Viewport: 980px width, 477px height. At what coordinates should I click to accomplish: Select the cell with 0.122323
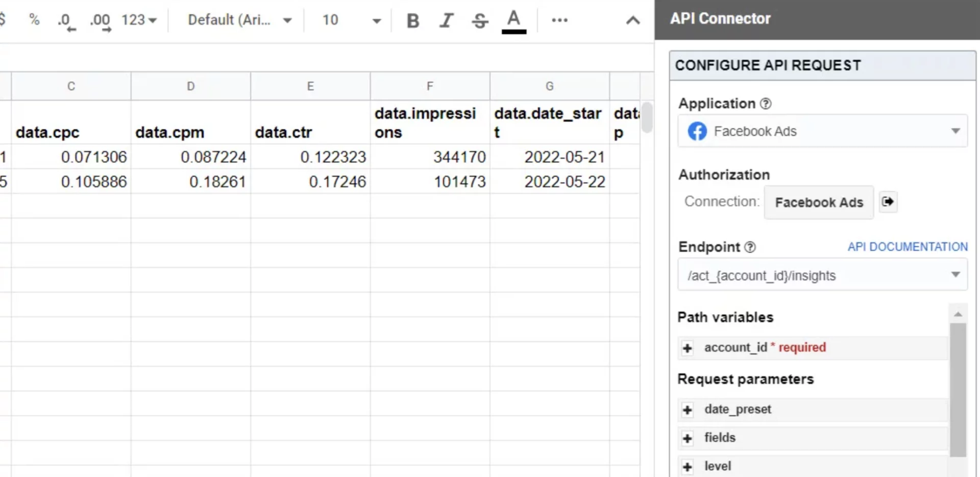(310, 157)
